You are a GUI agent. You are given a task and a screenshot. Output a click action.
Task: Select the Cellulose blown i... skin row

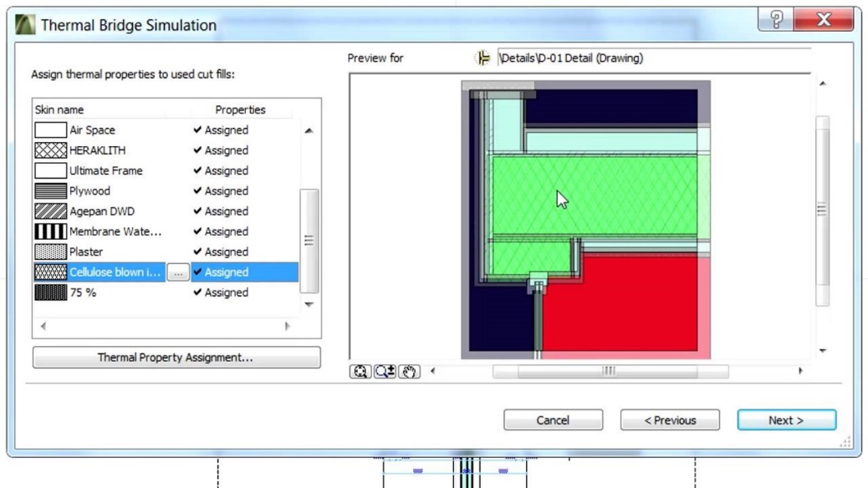[x=166, y=272]
